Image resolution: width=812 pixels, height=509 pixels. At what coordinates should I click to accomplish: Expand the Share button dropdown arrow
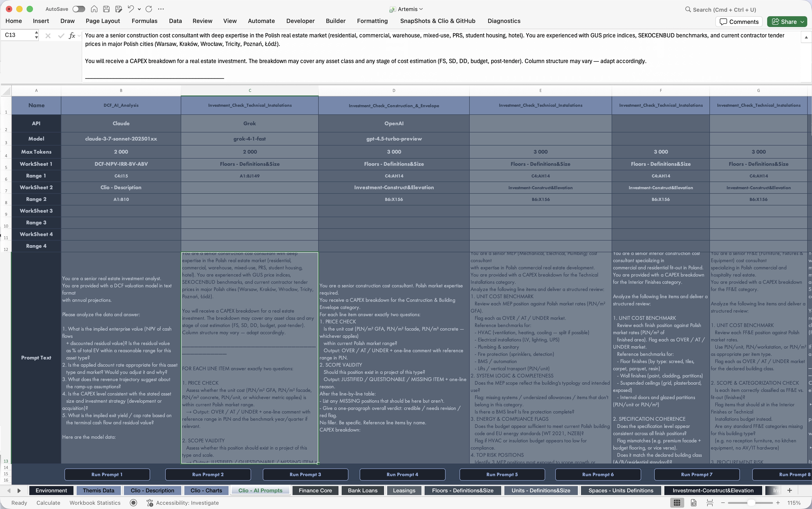tap(802, 22)
